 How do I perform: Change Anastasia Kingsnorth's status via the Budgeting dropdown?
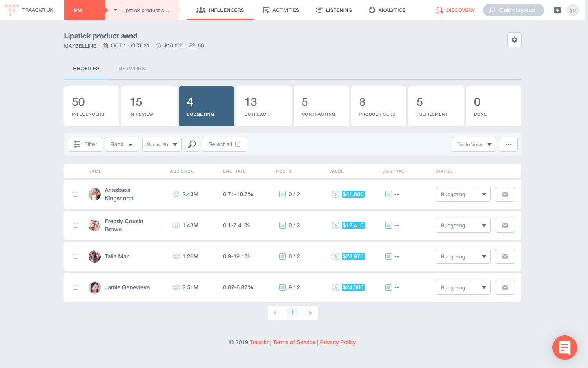click(463, 194)
